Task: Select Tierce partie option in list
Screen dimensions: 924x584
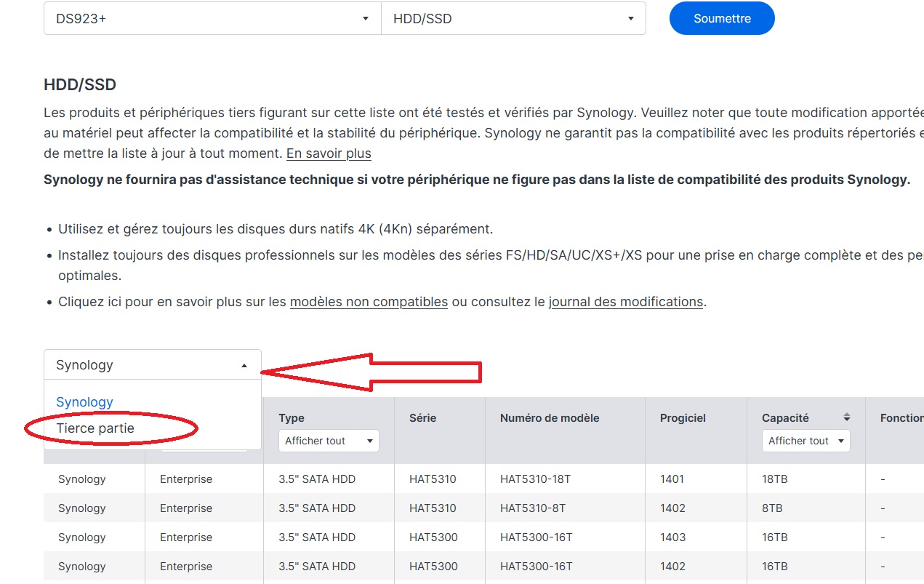Action: tap(95, 428)
